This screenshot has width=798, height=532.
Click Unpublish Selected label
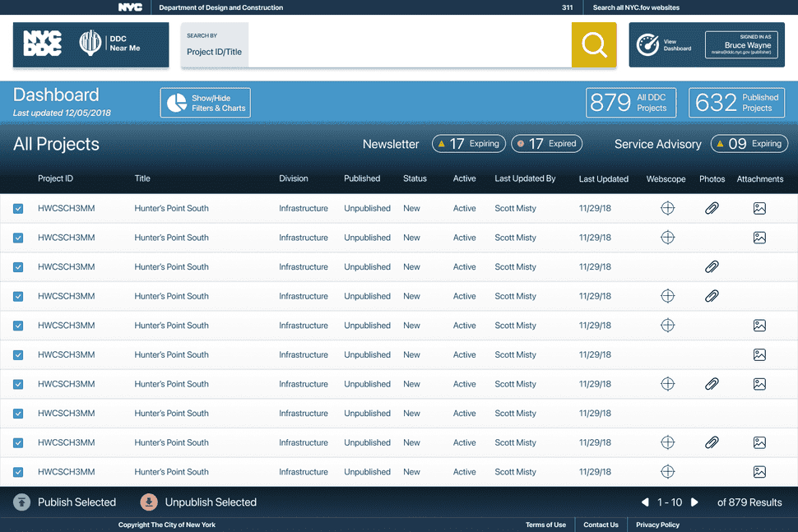click(211, 502)
